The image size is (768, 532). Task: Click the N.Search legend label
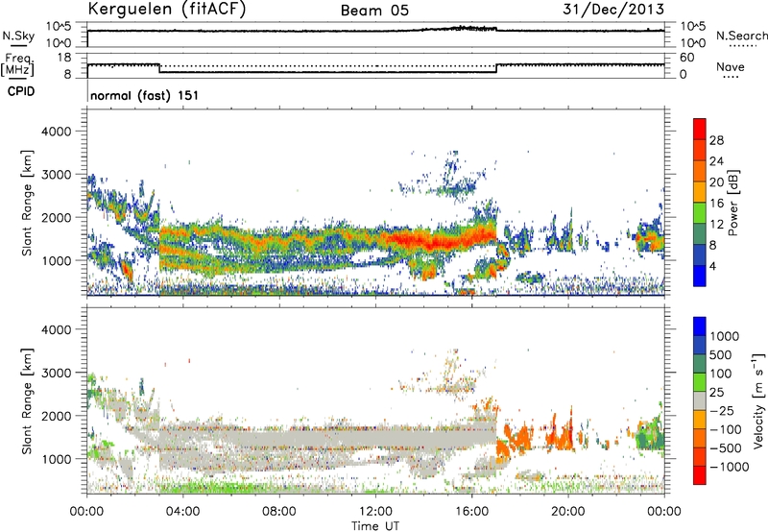pyautogui.click(x=741, y=36)
